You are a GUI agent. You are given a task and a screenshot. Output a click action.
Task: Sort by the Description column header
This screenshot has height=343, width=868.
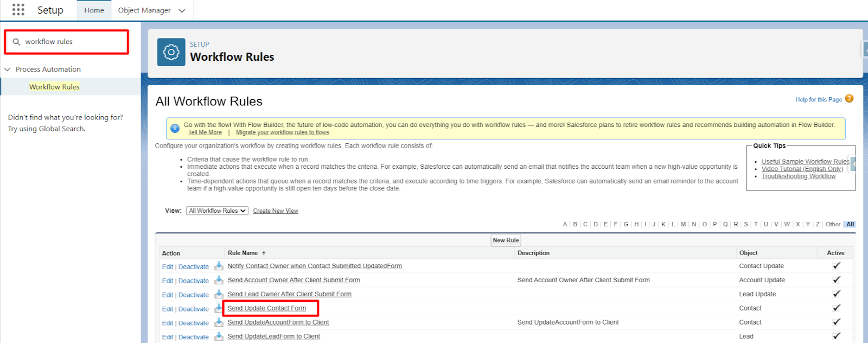pos(533,253)
